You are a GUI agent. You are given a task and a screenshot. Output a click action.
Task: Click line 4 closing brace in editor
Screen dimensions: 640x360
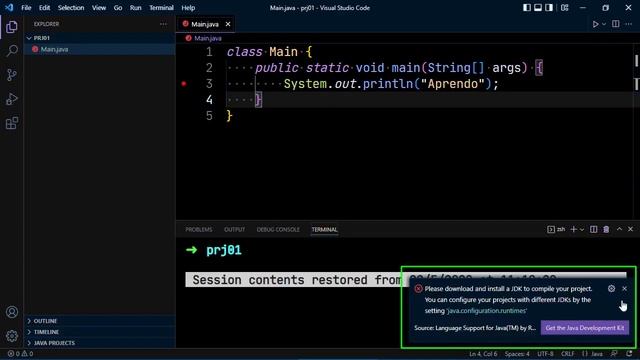click(x=258, y=100)
